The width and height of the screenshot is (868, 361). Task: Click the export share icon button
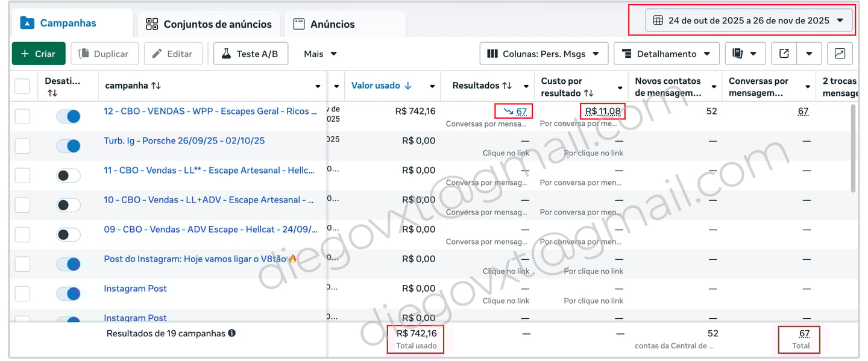tap(784, 54)
